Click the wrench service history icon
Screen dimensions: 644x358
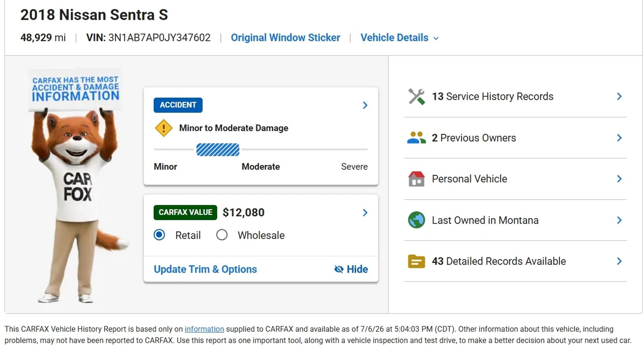(416, 97)
